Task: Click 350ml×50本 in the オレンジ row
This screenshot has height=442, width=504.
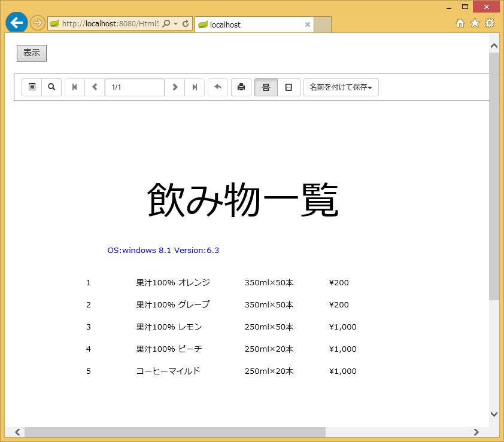Action: [269, 283]
